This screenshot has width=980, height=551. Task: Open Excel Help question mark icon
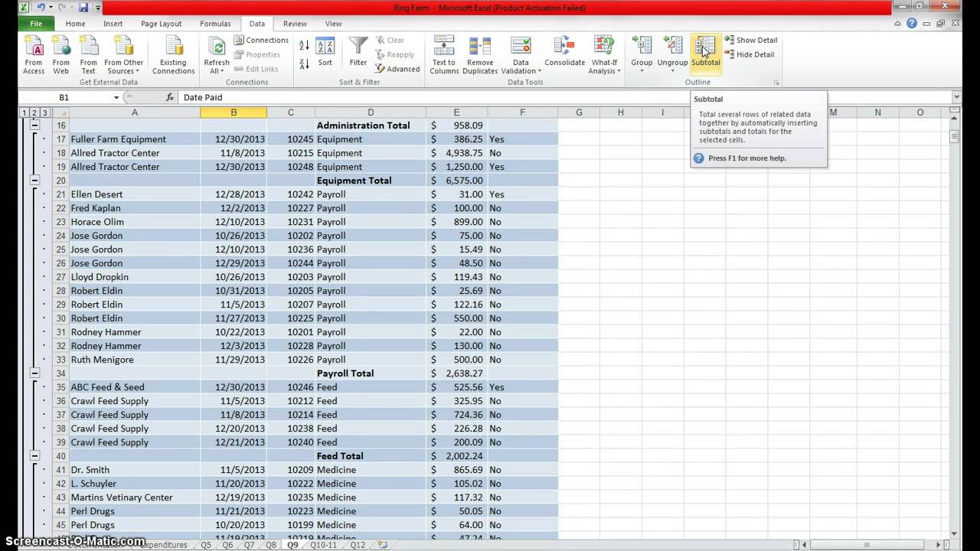click(912, 24)
